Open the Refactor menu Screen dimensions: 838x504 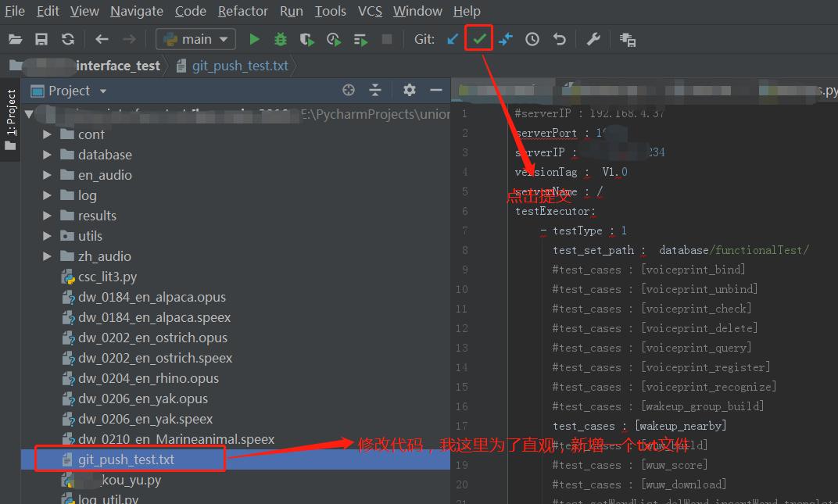pos(242,11)
